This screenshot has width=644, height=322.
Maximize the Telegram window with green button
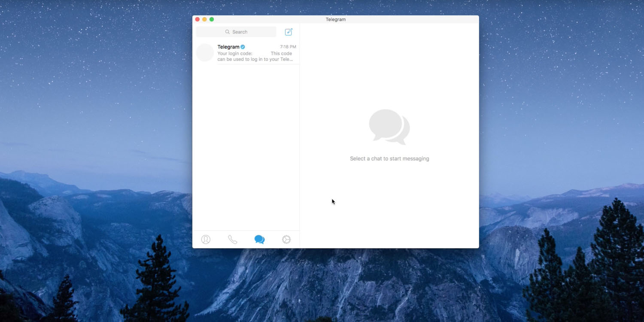click(x=212, y=19)
